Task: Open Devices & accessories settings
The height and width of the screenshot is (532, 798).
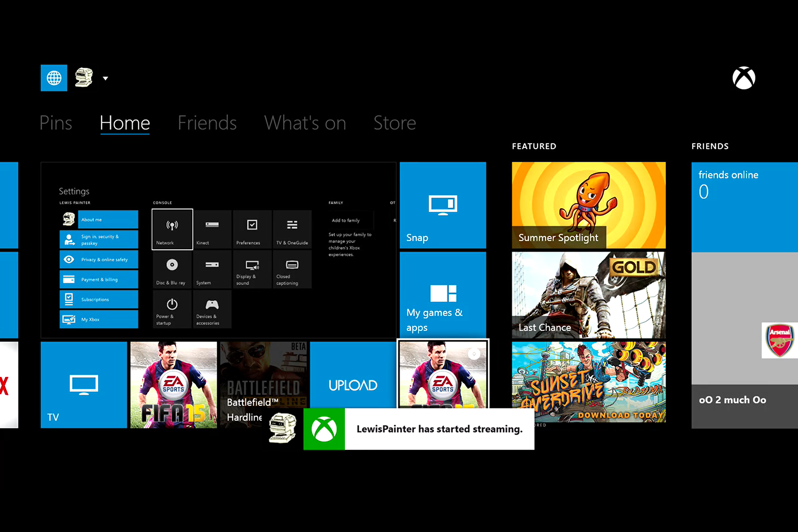Action: (x=212, y=309)
